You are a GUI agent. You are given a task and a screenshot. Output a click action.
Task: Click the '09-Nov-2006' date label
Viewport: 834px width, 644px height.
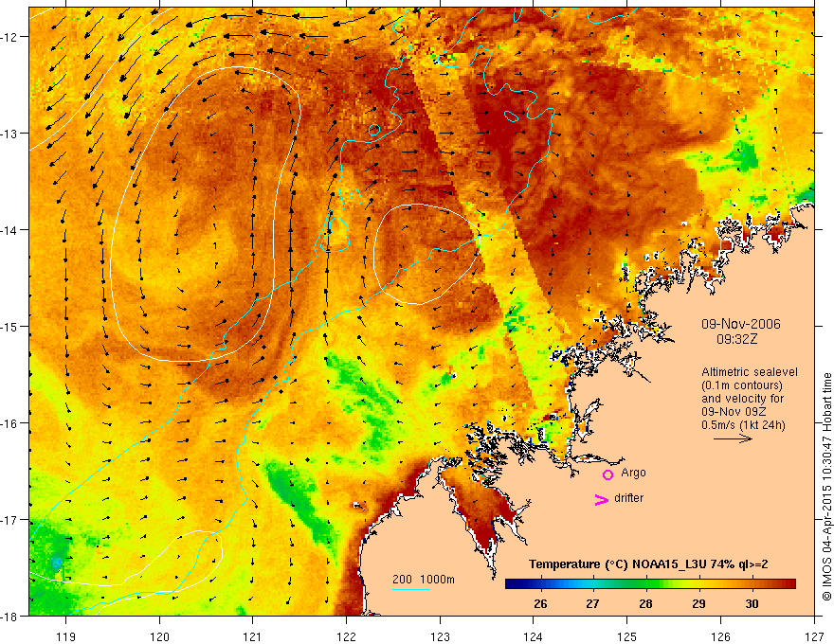pos(741,324)
